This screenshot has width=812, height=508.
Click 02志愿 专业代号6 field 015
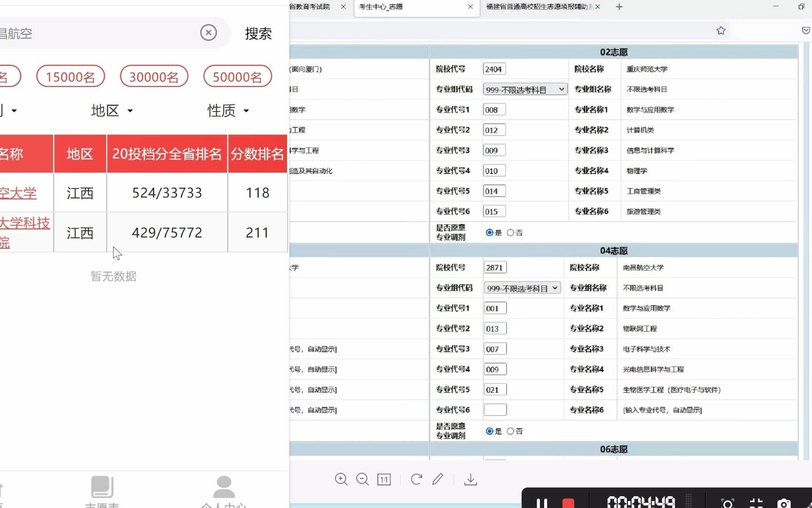(x=494, y=212)
